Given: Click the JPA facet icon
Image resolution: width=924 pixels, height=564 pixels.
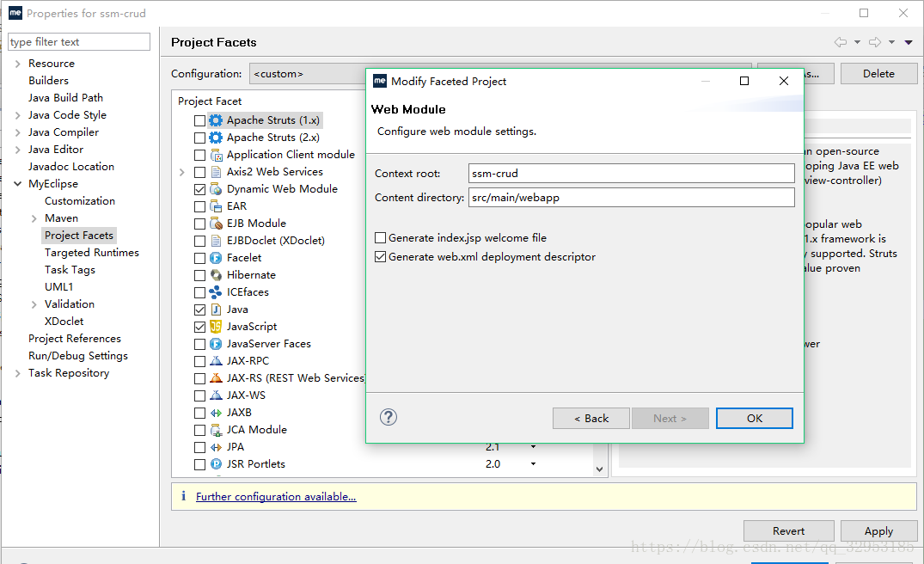Looking at the screenshot, I should pyautogui.click(x=217, y=447).
